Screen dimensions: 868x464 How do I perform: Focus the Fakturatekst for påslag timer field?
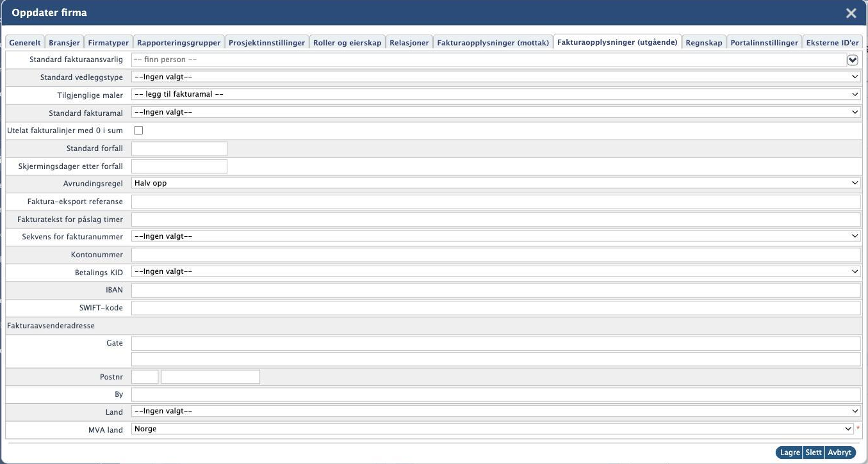click(496, 220)
